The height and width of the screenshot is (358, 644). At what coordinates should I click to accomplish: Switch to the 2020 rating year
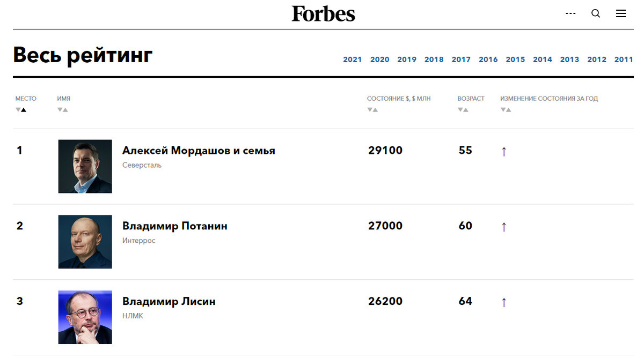click(x=380, y=59)
